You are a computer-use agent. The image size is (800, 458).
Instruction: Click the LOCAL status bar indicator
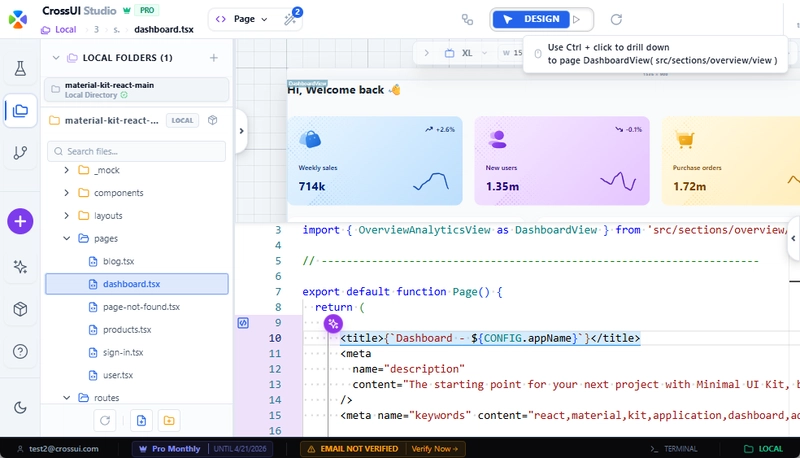point(763,449)
